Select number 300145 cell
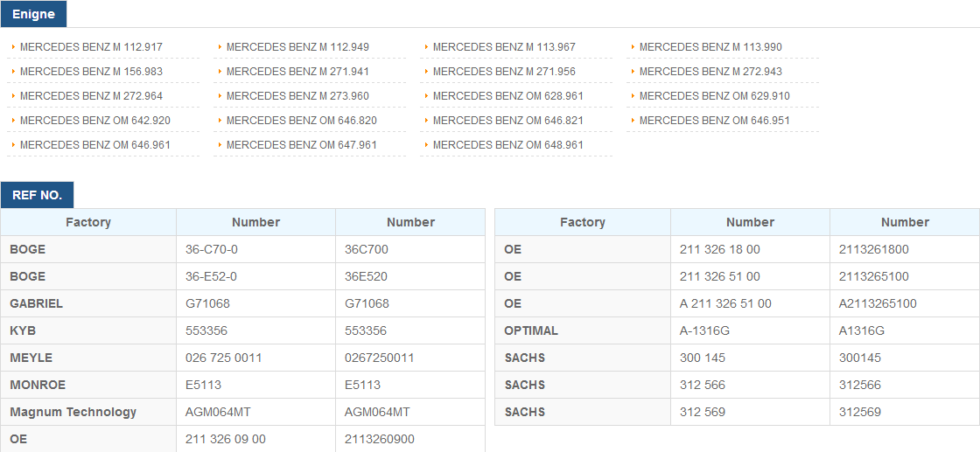Viewport: 980px width, 452px height. click(905, 358)
